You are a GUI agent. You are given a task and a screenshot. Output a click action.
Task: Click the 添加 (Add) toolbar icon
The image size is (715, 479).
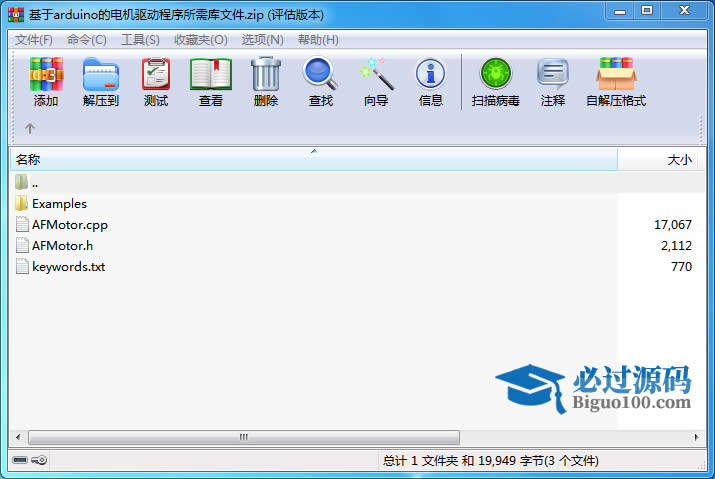[46, 74]
